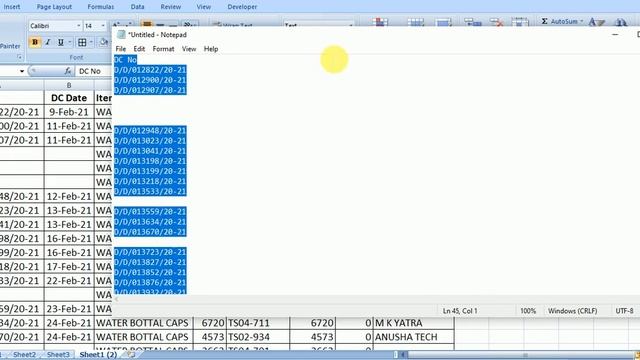640x360 pixels.
Task: Click the Notepad app icon in title bar
Action: coord(121,35)
